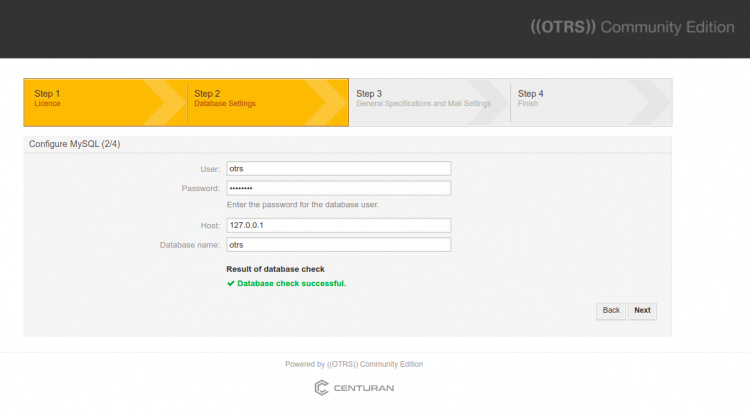750x409 pixels.
Task: Click the green database check success checkmark
Action: point(231,283)
